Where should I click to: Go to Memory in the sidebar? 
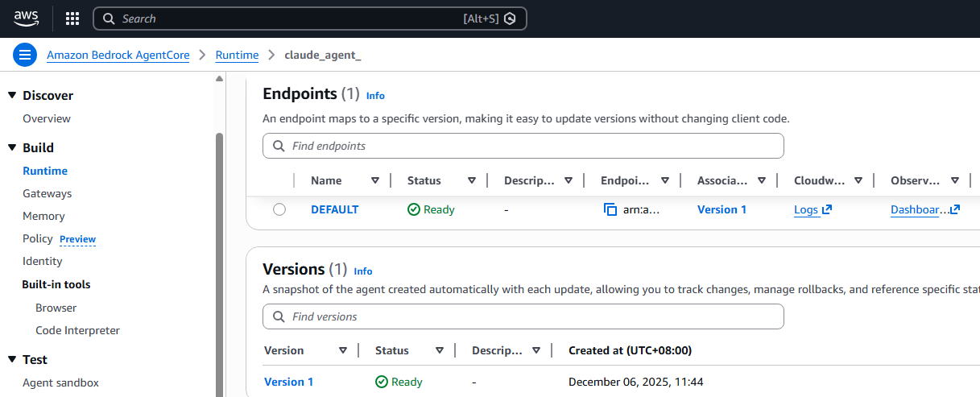click(x=43, y=216)
